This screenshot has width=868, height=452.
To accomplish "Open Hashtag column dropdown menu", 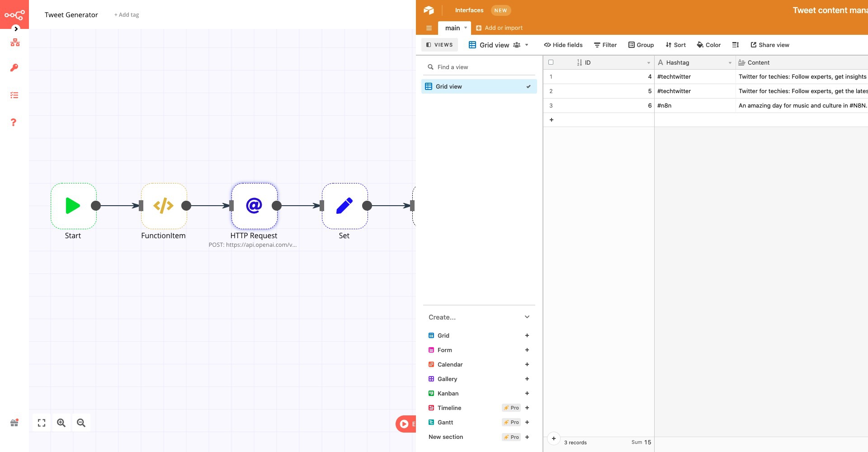I will pos(730,63).
